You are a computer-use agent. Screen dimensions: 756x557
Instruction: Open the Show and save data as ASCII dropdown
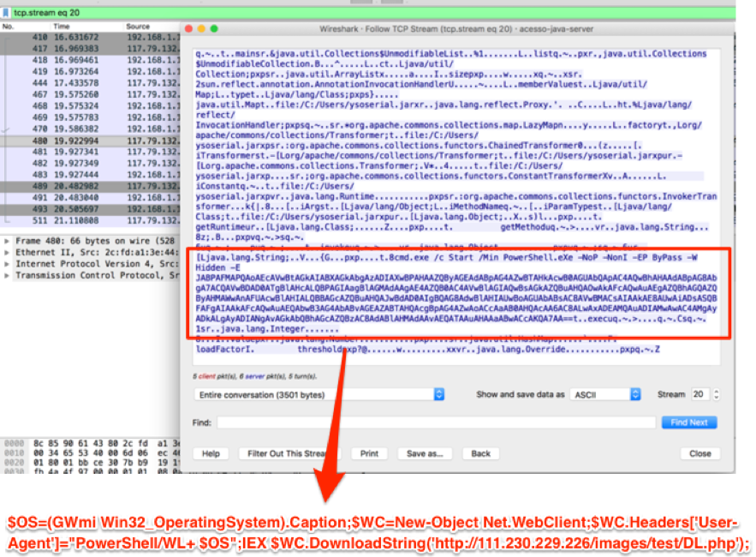click(x=605, y=394)
